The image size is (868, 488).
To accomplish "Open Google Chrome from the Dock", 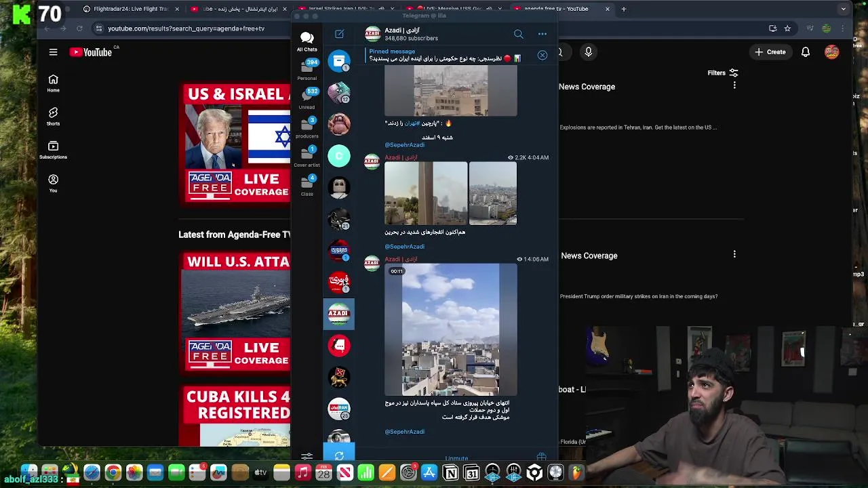I will click(x=113, y=472).
